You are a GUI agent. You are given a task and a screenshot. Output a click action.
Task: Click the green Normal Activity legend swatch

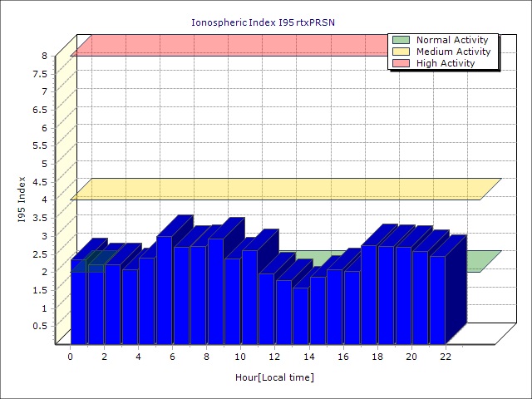pos(401,40)
